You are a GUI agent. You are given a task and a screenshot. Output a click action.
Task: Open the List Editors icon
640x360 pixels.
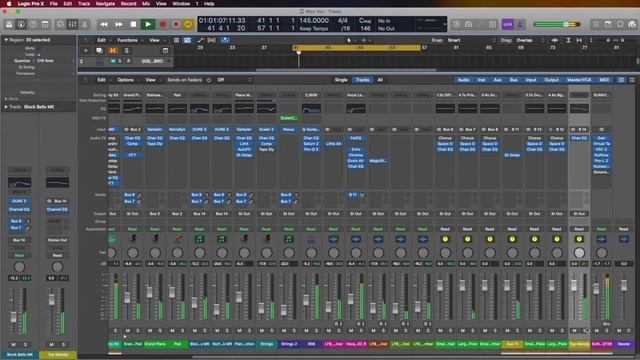596,24
